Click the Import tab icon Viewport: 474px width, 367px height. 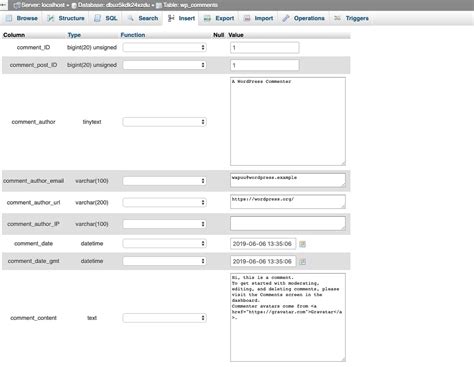pyautogui.click(x=247, y=18)
